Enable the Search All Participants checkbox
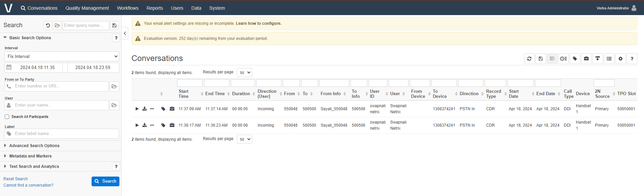Image resolution: width=644 pixels, height=196 pixels. pyautogui.click(x=7, y=117)
